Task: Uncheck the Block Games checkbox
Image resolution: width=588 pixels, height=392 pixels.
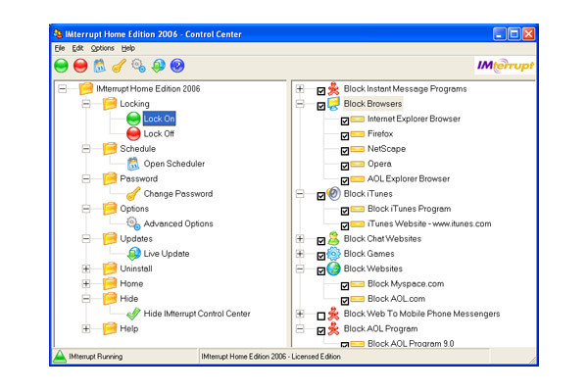Action: coord(321,256)
